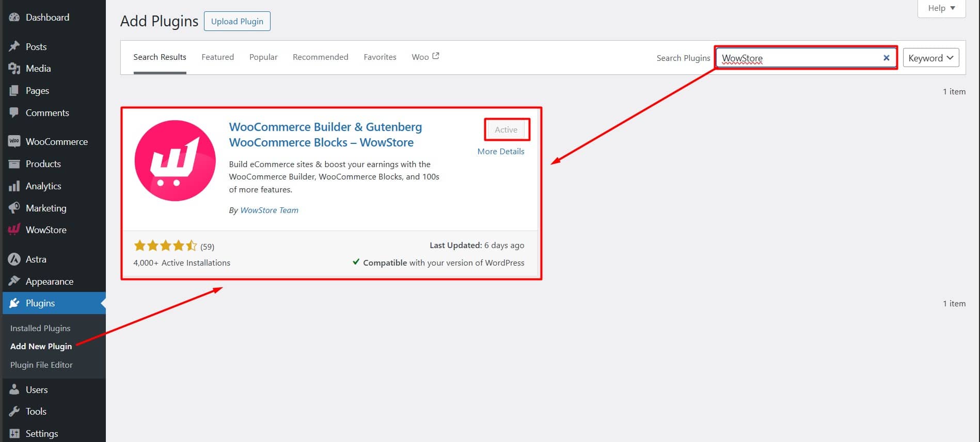Click the Settings sliders icon
Image resolution: width=980 pixels, height=442 pixels.
(x=14, y=433)
